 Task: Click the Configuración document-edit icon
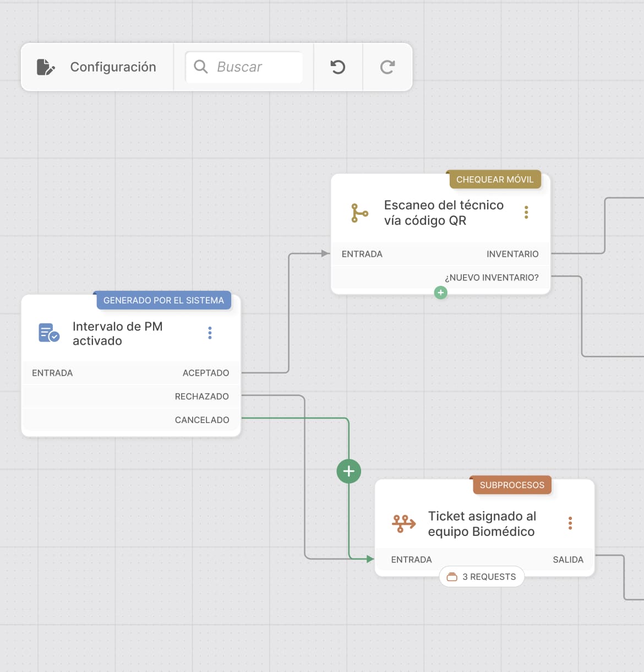(46, 67)
